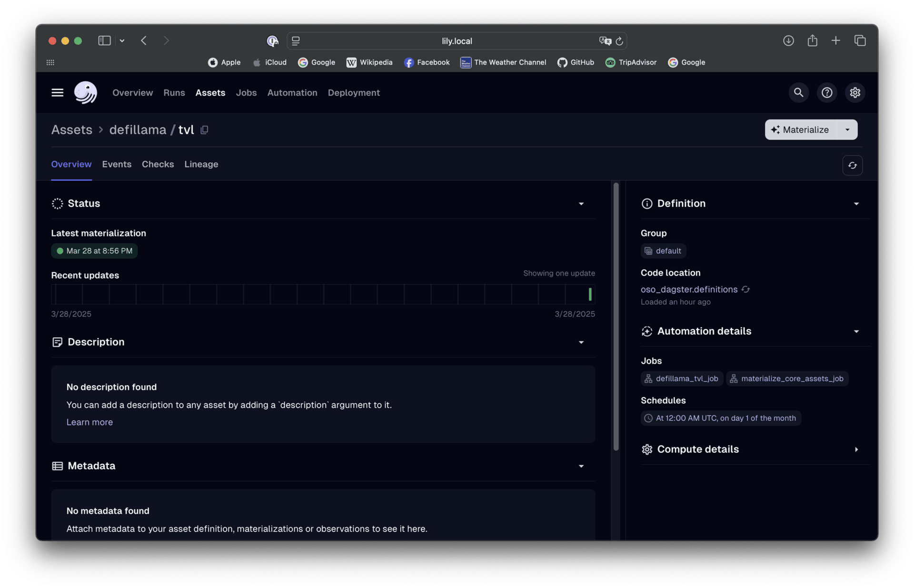Click the main panel vertical scrollbar
This screenshot has width=914, height=588.
616,316
